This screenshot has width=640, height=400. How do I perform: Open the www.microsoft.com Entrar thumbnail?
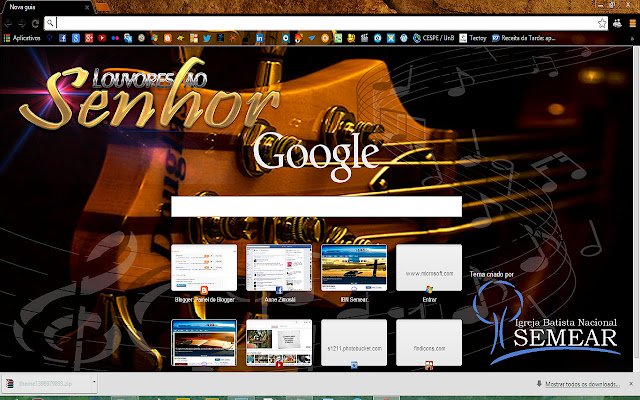tap(429, 268)
